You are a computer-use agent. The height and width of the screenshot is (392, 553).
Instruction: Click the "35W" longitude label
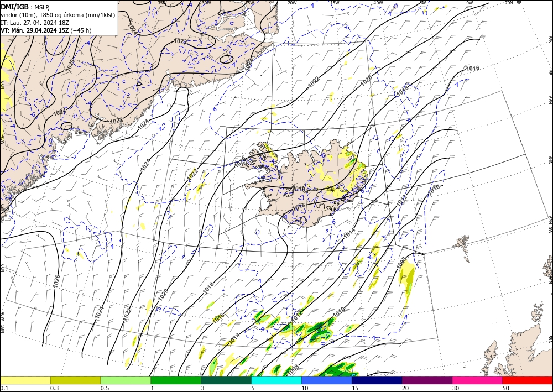(162, 3)
